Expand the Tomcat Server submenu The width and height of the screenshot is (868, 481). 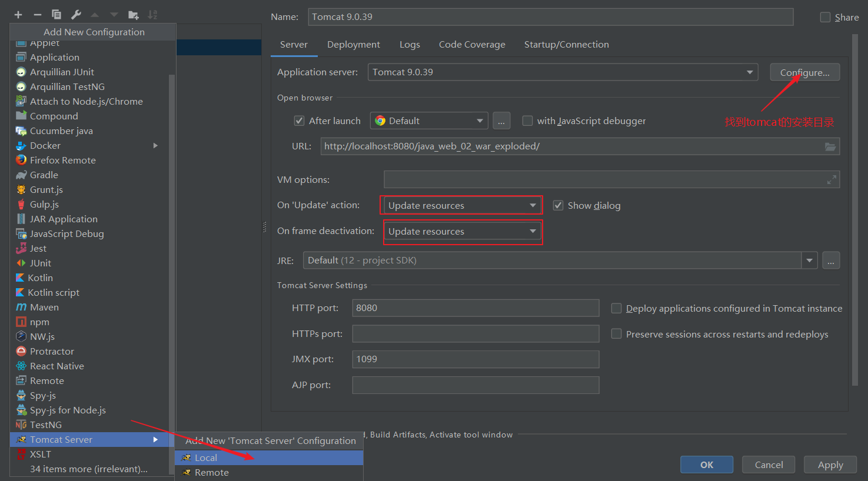(155, 439)
